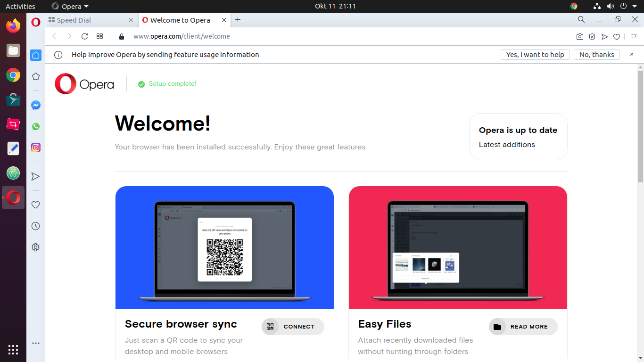Open My Flow arrow icon in sidebar
644x362 pixels.
tap(36, 176)
